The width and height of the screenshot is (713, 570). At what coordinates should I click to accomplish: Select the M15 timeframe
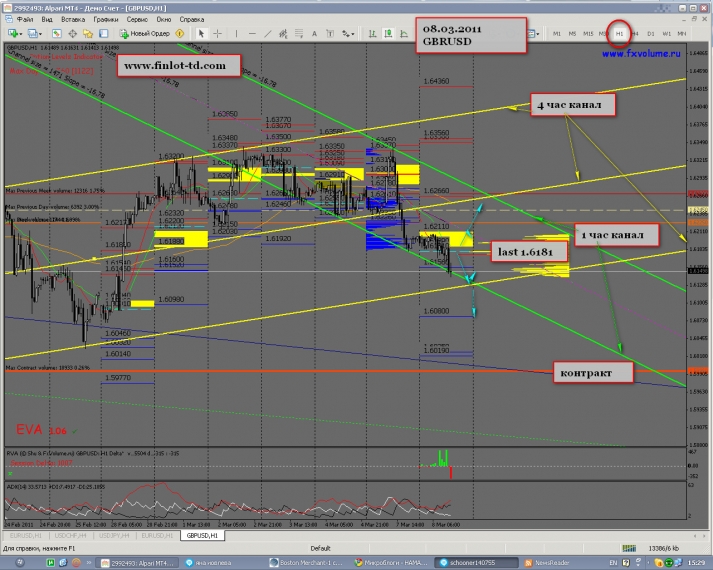588,34
